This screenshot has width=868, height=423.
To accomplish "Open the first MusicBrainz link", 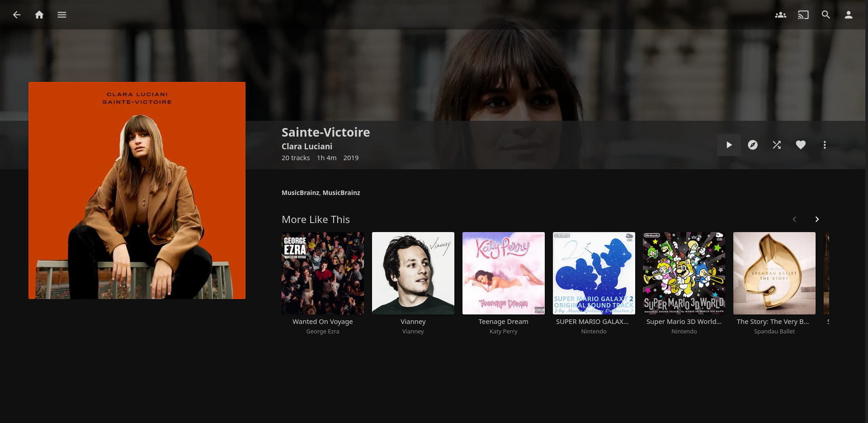I will click(300, 192).
